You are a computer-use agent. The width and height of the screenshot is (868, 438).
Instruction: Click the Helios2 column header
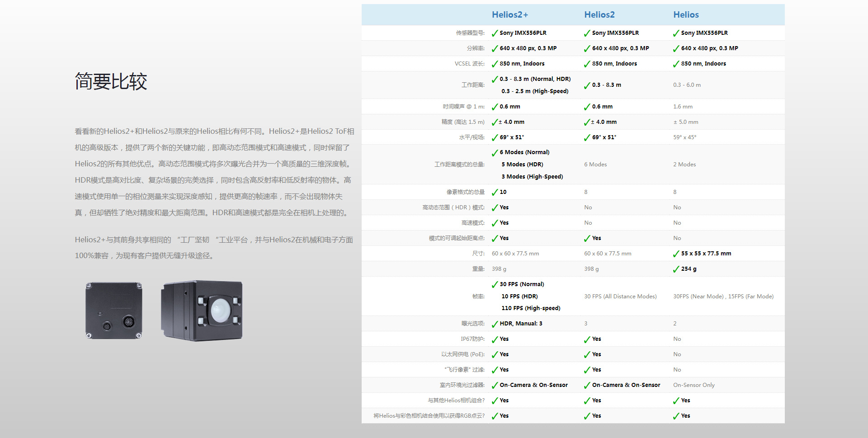click(599, 15)
